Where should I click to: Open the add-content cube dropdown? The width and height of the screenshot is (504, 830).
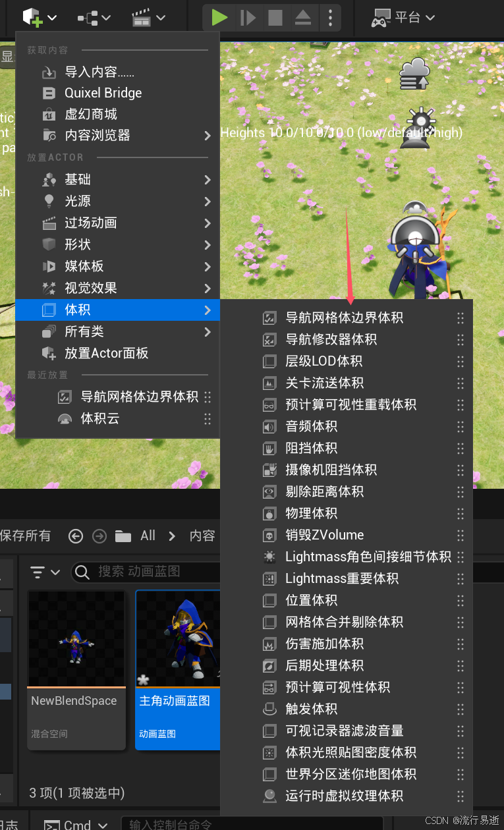point(40,18)
